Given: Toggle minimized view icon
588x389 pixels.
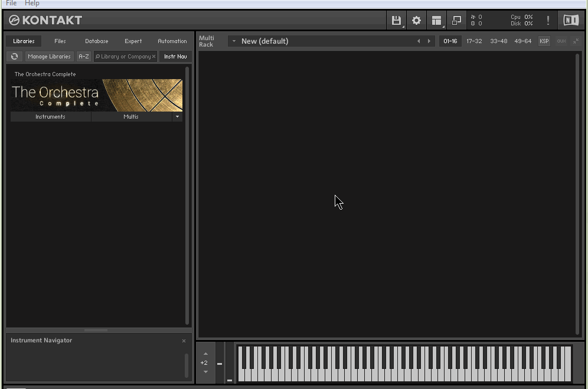Looking at the screenshot, I should tap(456, 20).
